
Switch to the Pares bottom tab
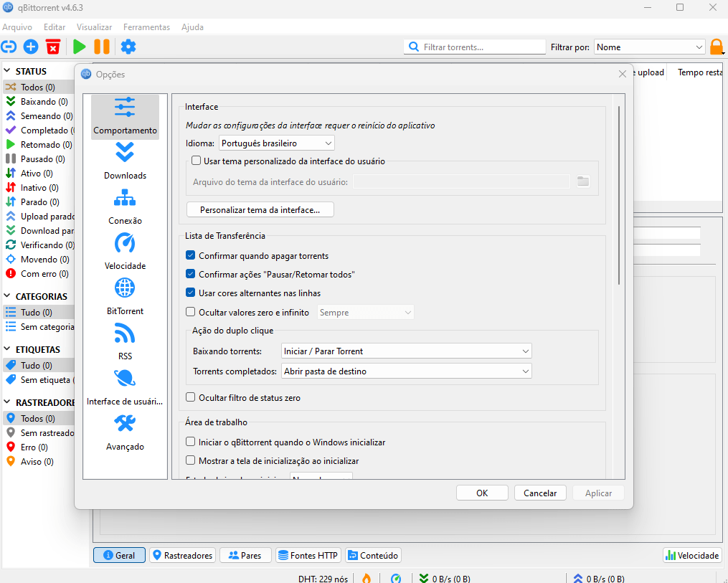[x=245, y=555]
